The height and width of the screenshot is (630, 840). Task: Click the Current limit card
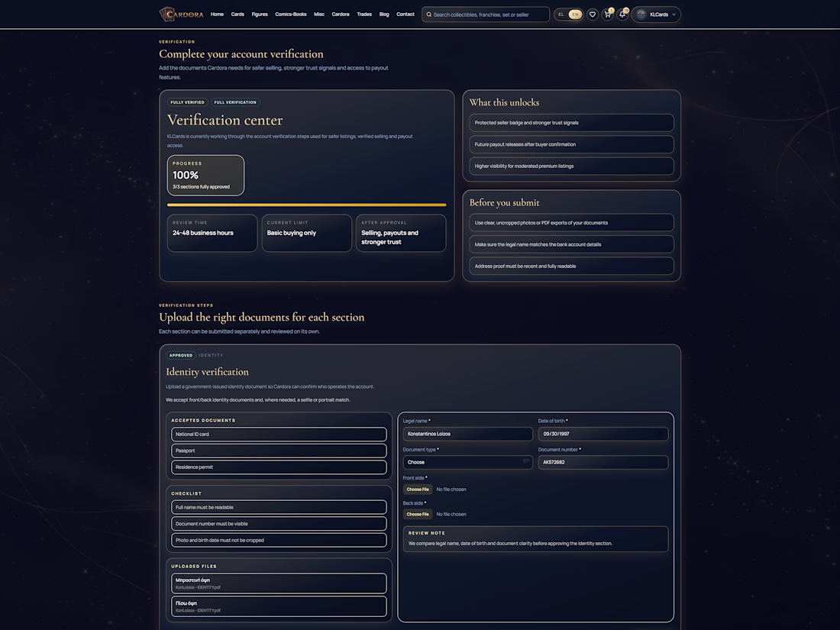click(306, 233)
